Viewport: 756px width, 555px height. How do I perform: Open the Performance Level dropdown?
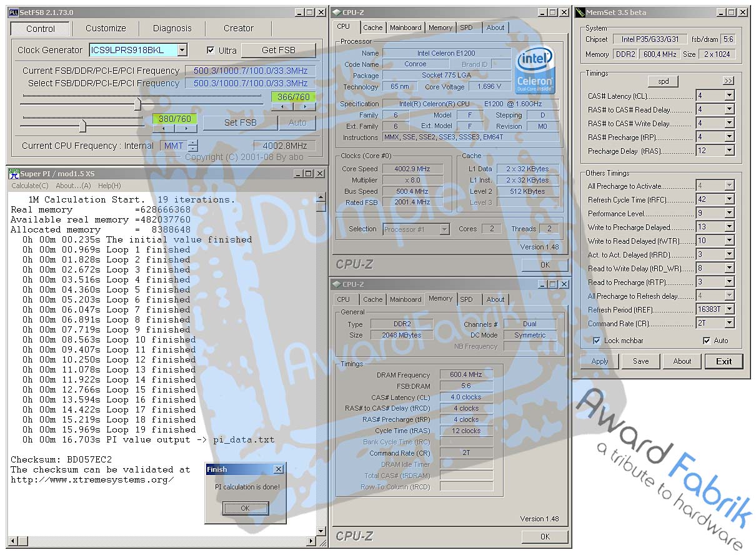point(729,213)
